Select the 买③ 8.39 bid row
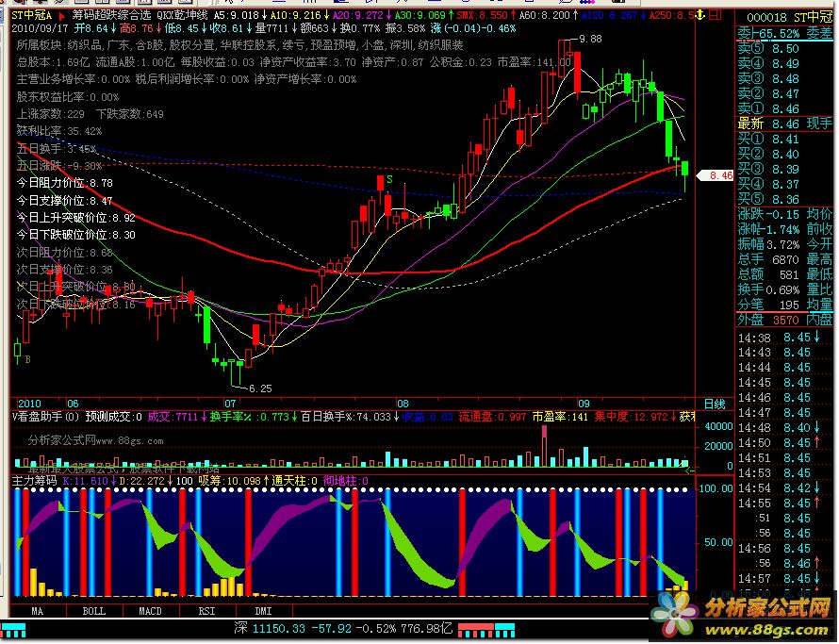The width and height of the screenshot is (839, 644). [785, 169]
